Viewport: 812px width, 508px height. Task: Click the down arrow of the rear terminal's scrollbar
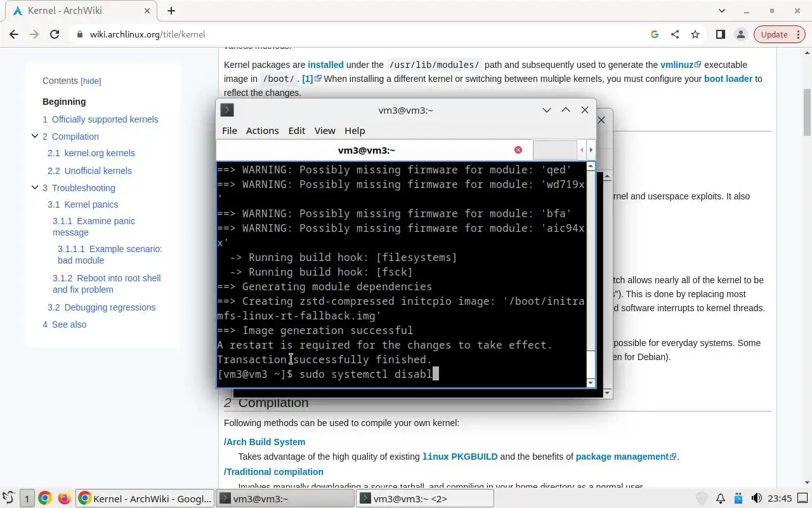608,393
